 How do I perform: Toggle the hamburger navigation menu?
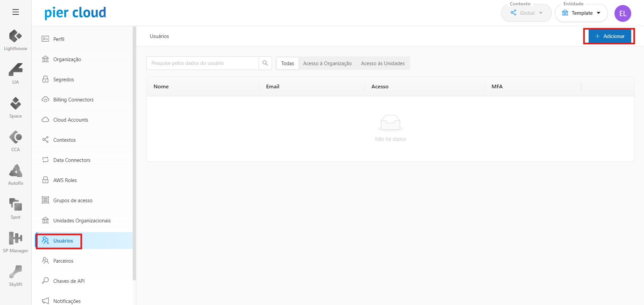coord(15,12)
